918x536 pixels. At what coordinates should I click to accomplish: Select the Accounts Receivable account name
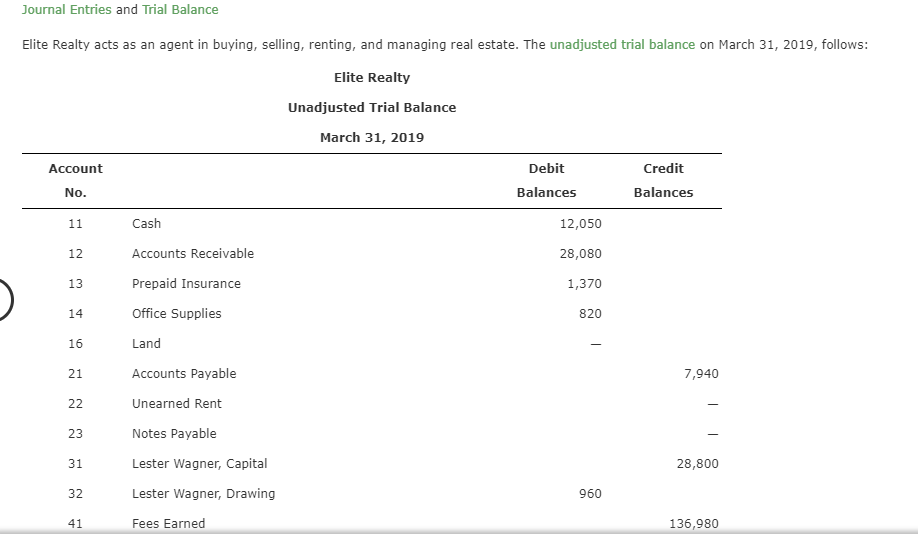193,253
